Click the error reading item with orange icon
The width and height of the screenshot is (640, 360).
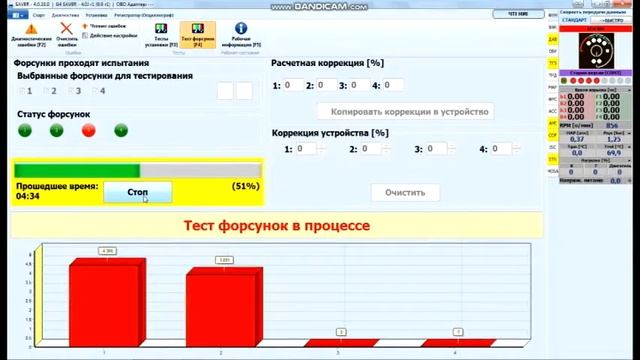point(104,26)
